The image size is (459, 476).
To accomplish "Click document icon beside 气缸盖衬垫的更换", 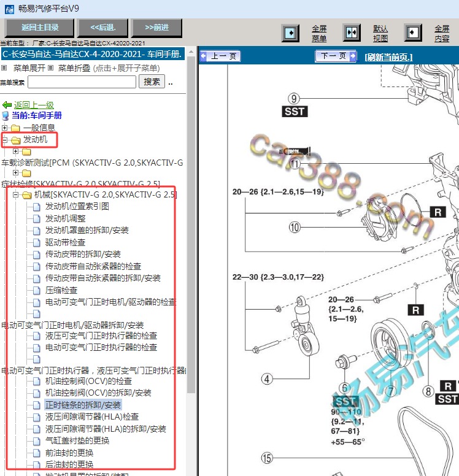I will (x=36, y=442).
